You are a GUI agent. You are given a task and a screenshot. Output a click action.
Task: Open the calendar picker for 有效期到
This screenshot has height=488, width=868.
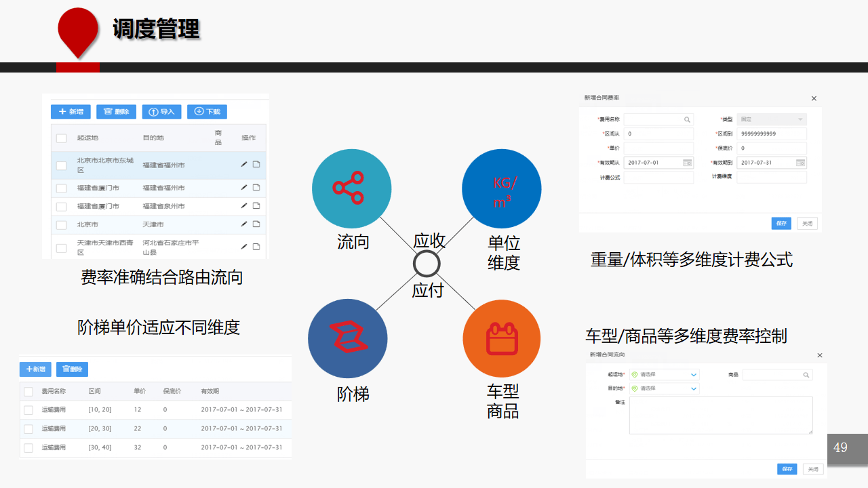801,163
